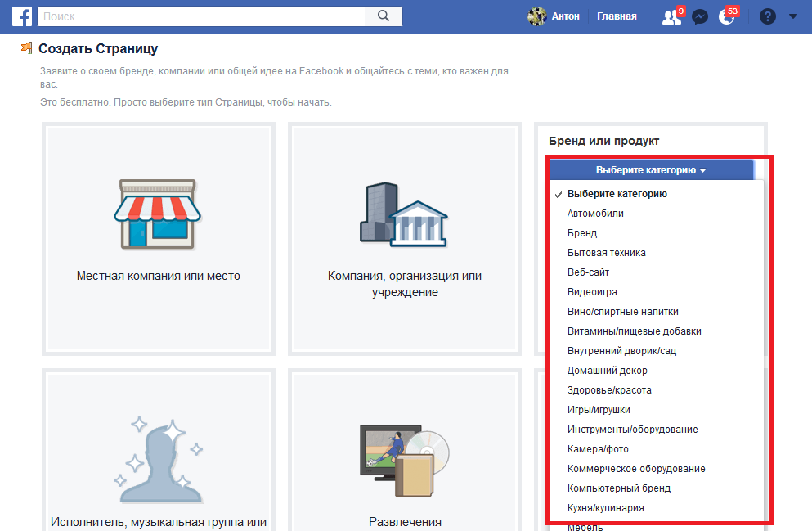
Task: Open the account menu arrow in top bar
Action: (x=793, y=16)
